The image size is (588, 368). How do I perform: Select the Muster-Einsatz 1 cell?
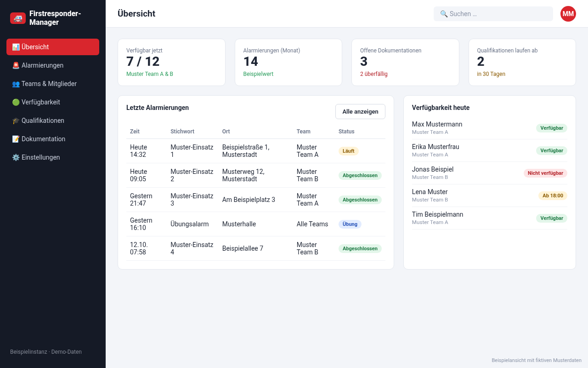pos(192,151)
